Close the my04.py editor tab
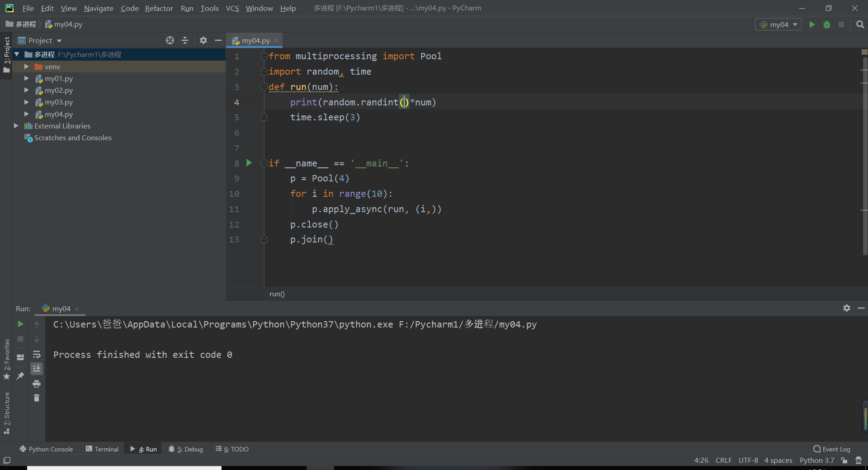Image resolution: width=868 pixels, height=470 pixels. [x=276, y=40]
